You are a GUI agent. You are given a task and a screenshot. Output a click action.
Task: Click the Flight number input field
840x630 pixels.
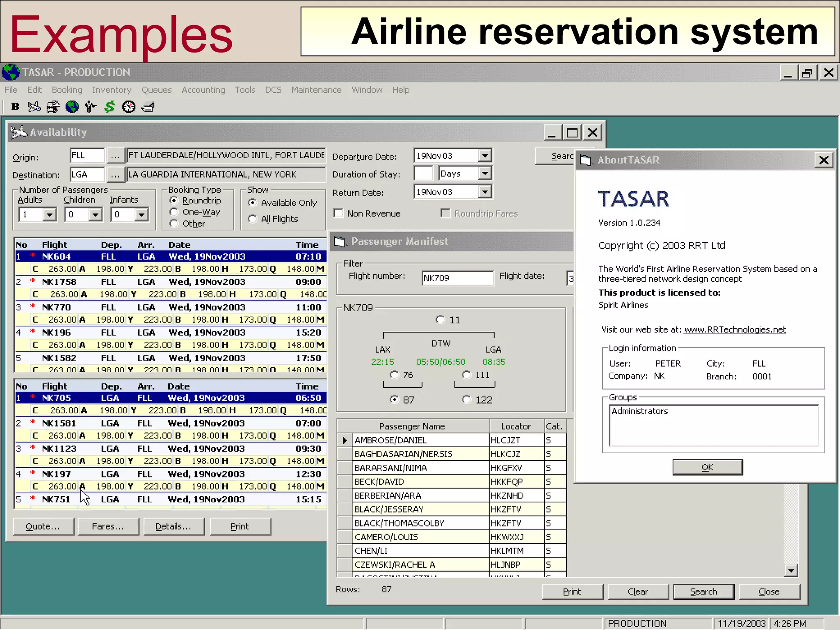457,278
